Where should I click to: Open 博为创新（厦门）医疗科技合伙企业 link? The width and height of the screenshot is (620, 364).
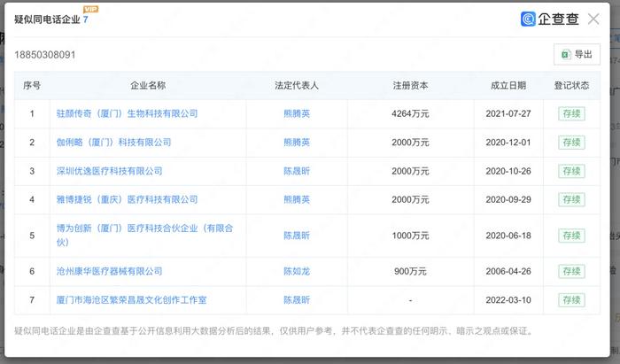144,236
